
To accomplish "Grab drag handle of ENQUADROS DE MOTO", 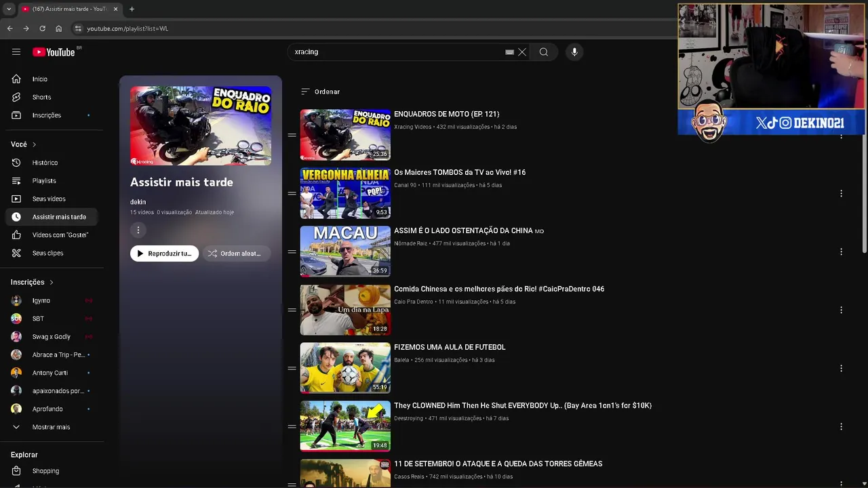I will (292, 135).
